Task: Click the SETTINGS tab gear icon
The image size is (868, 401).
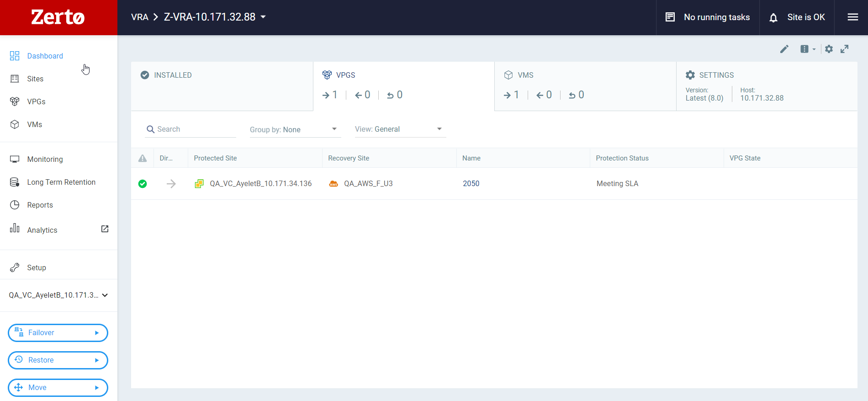Action: click(x=690, y=75)
